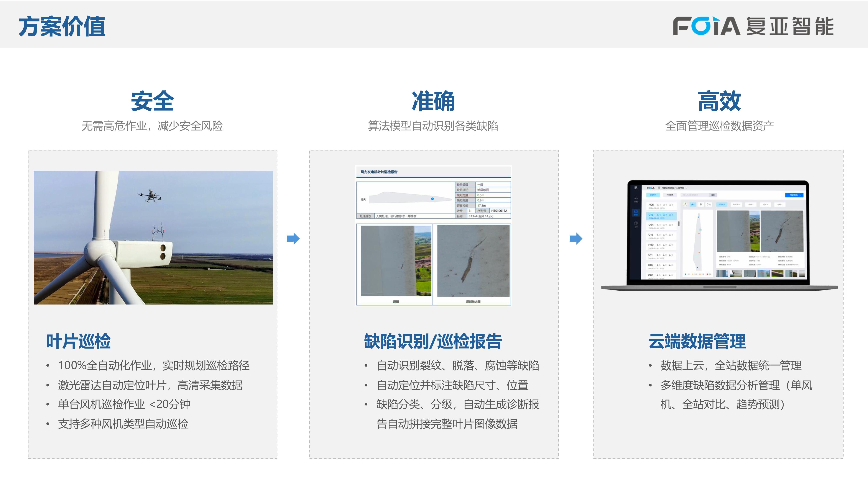The image size is (868, 488).
Task: Switch to blade C tab
Action: (x=709, y=205)
